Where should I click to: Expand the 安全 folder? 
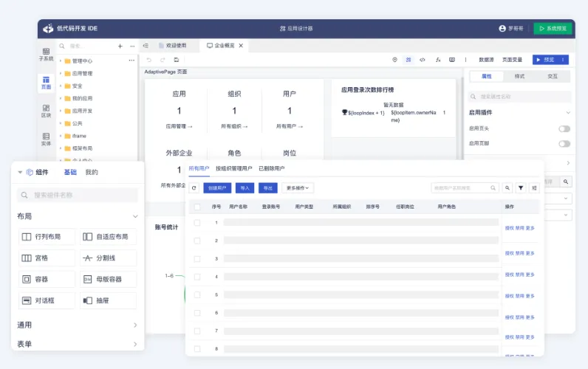point(61,86)
